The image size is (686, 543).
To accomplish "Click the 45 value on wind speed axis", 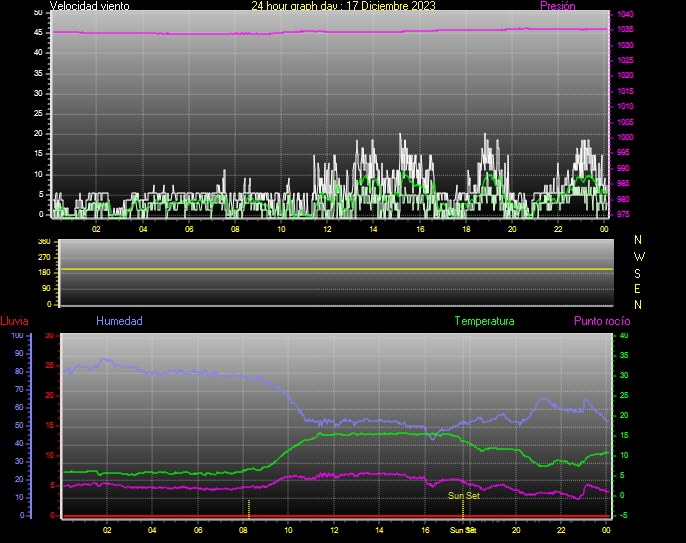I will click(38, 33).
